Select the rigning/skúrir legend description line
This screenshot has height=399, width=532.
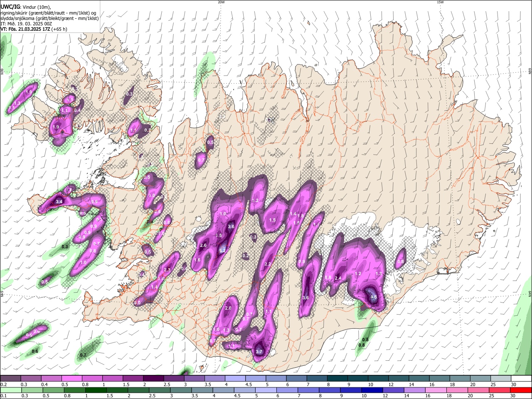point(48,12)
